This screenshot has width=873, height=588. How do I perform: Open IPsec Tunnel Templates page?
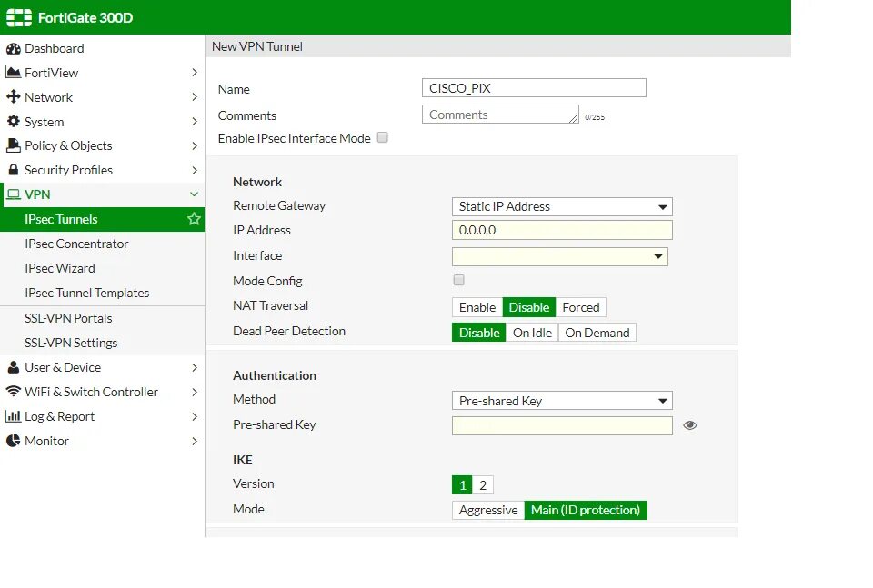[103, 293]
